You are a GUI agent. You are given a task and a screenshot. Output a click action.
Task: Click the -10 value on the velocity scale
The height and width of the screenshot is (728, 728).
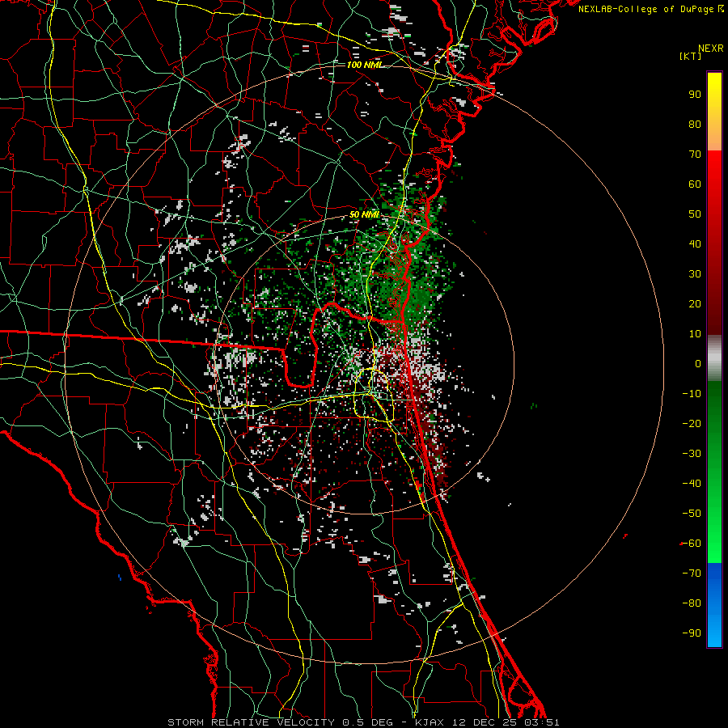(x=692, y=394)
